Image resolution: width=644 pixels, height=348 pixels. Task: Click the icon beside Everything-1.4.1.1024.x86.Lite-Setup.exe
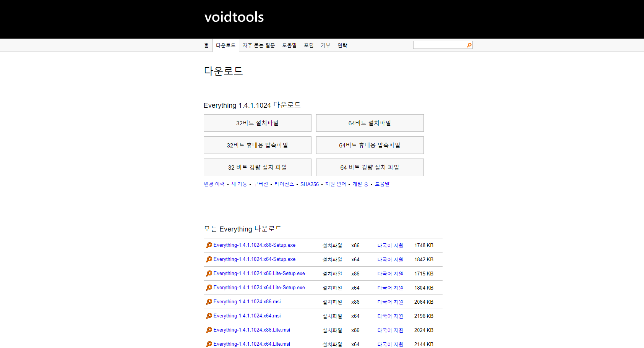coord(209,274)
